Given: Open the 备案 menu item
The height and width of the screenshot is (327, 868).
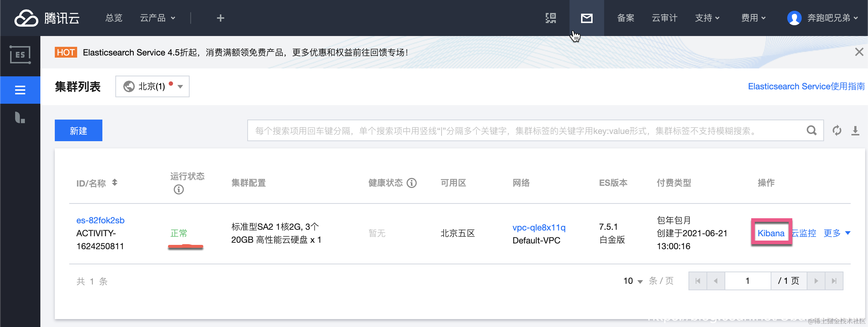Looking at the screenshot, I should 626,18.
